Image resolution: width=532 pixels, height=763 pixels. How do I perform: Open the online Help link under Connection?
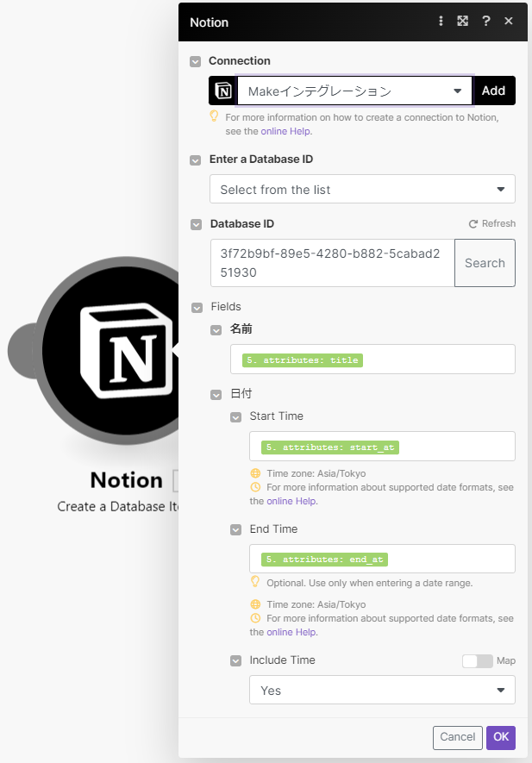click(x=285, y=131)
